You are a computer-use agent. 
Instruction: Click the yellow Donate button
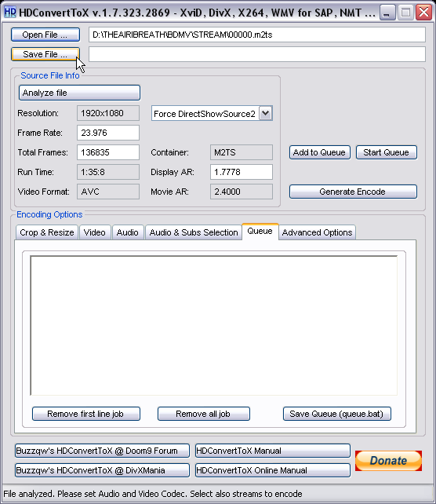tap(388, 461)
